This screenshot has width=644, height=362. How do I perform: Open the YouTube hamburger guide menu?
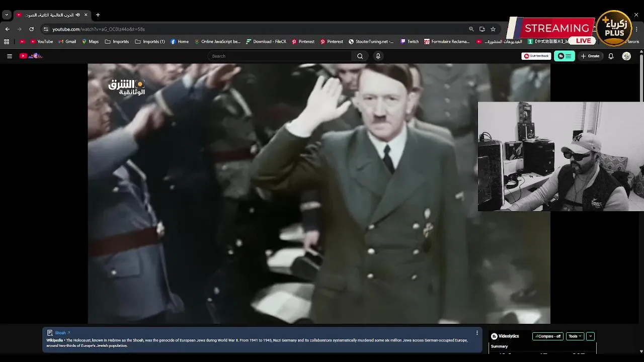pyautogui.click(x=9, y=56)
